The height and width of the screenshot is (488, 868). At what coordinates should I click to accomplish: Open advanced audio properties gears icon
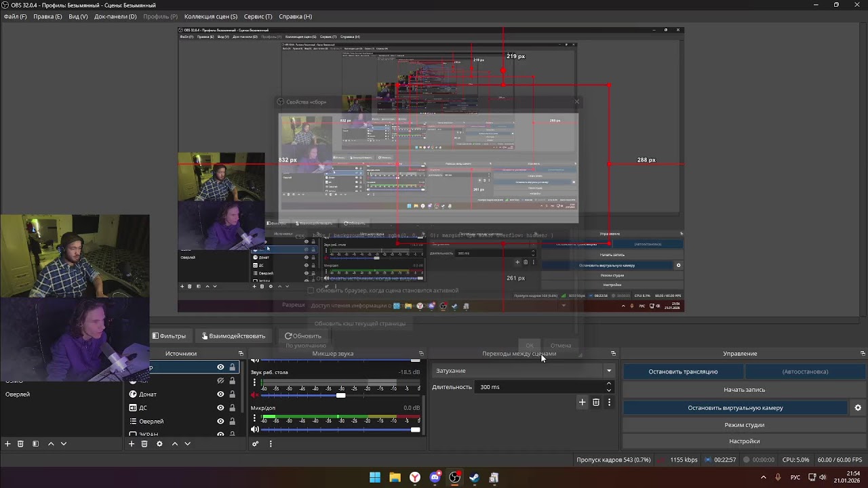(x=256, y=444)
